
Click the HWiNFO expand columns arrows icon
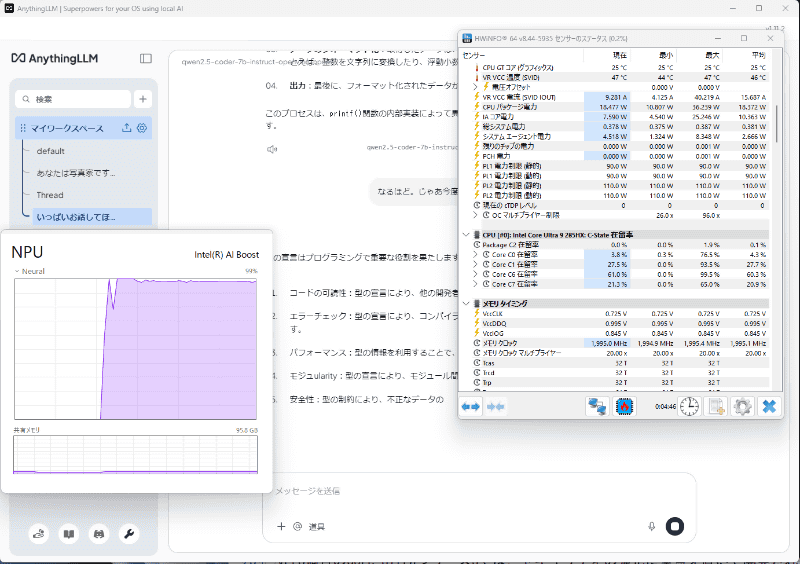coord(470,407)
